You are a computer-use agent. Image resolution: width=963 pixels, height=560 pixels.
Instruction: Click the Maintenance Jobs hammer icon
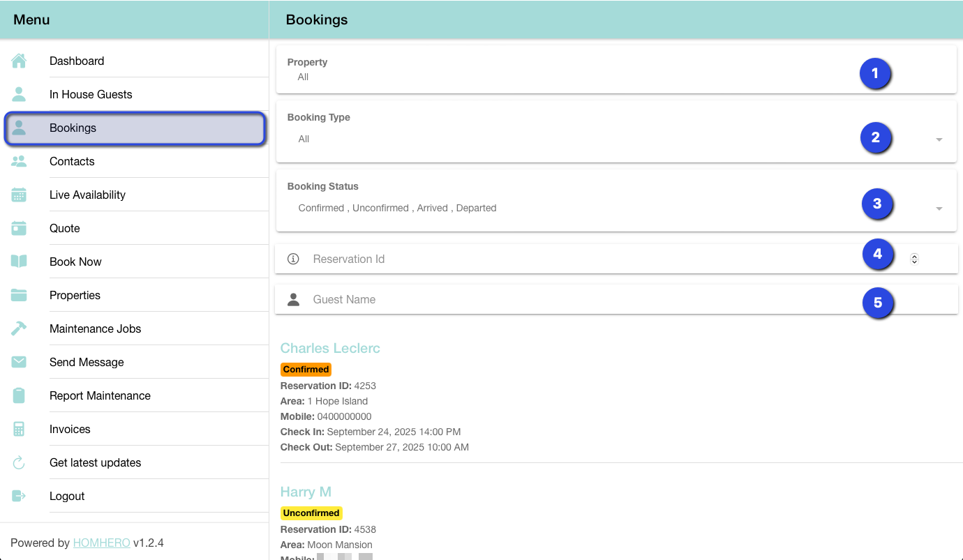click(x=19, y=329)
